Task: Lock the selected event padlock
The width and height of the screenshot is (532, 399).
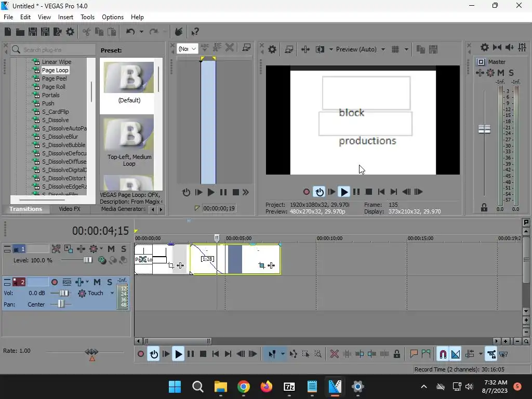Action: pos(396,354)
